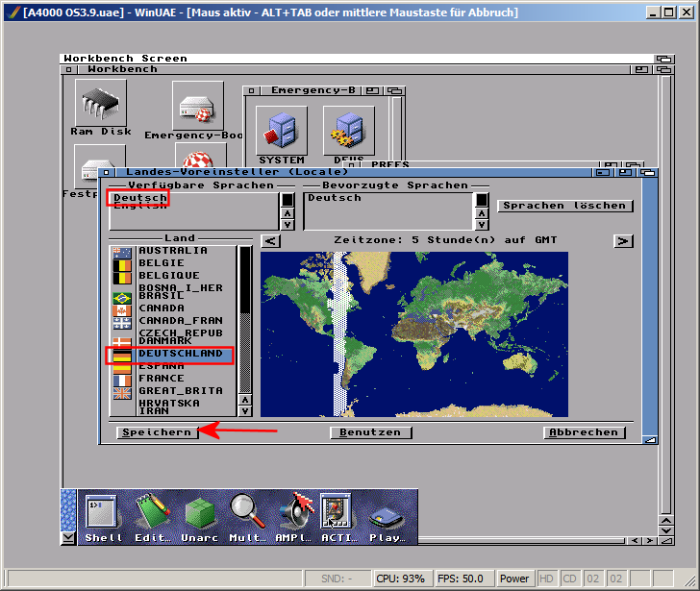Select GREAT_BRITA in the Land list

(173, 391)
